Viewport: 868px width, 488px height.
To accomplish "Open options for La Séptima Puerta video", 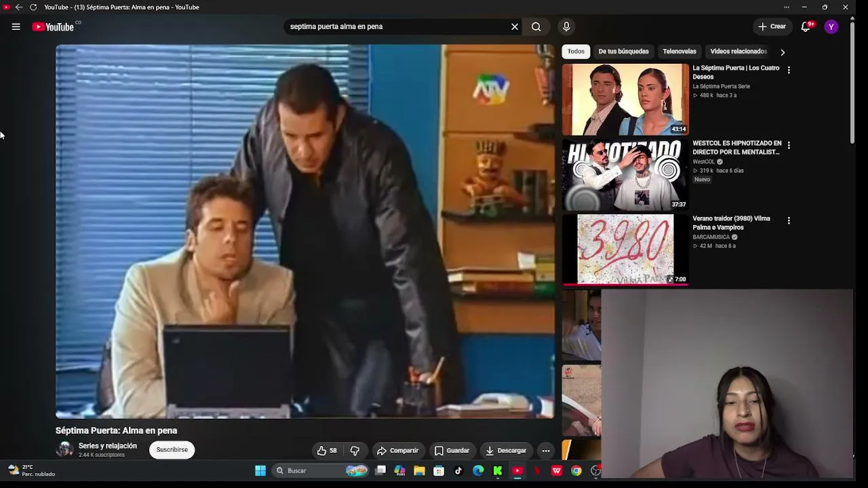I will click(x=789, y=70).
